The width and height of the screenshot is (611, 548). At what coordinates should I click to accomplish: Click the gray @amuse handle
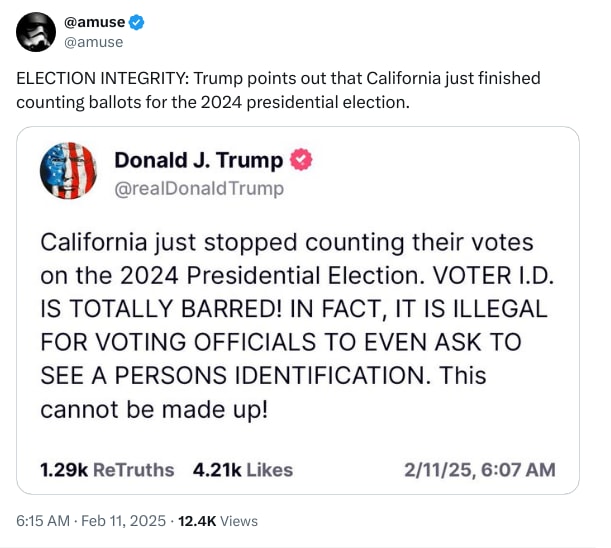[94, 42]
